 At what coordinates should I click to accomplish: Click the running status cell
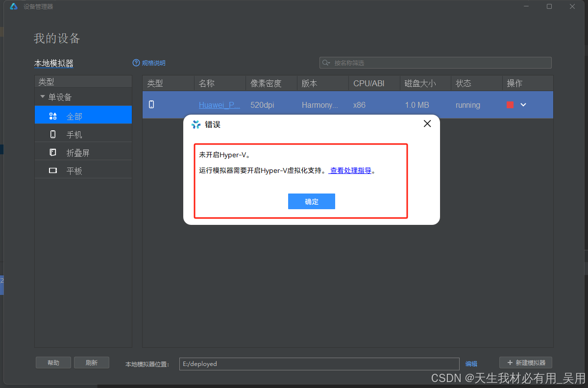pos(468,105)
